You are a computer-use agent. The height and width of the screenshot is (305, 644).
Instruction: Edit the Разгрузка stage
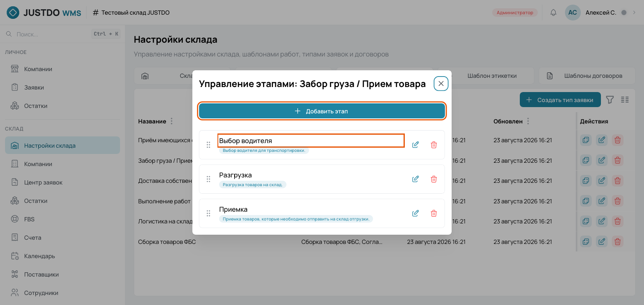pyautogui.click(x=415, y=179)
